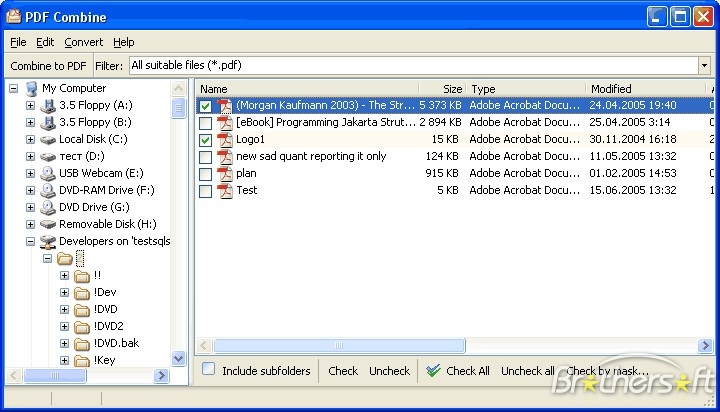Open the Convert menu
The height and width of the screenshot is (412, 720).
83,42
